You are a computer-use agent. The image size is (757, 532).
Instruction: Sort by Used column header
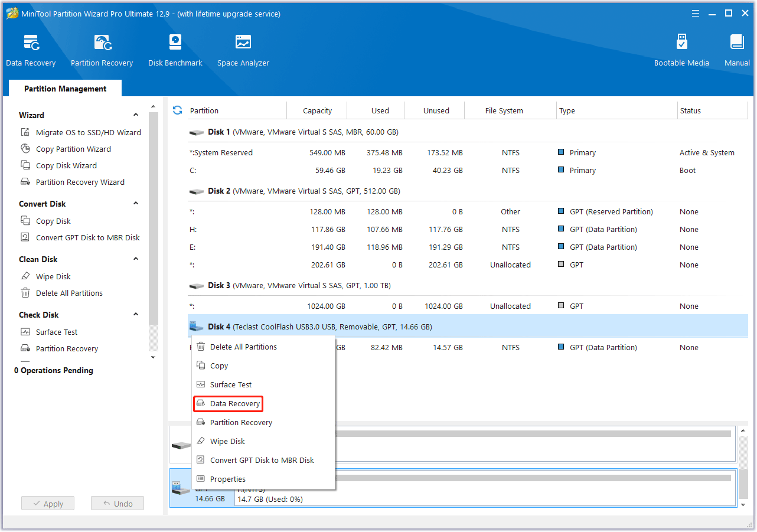376,110
